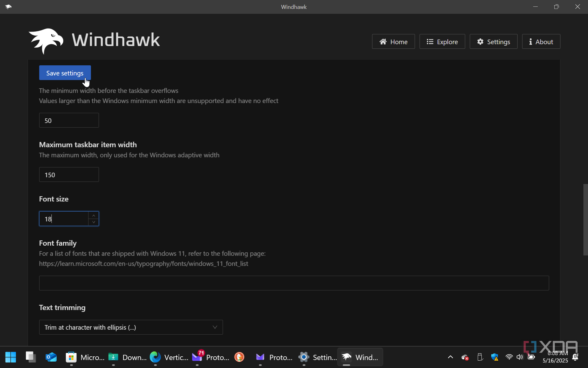The height and width of the screenshot is (368, 588).
Task: Click the Windows 11 font list URL text
Action: pos(144,264)
